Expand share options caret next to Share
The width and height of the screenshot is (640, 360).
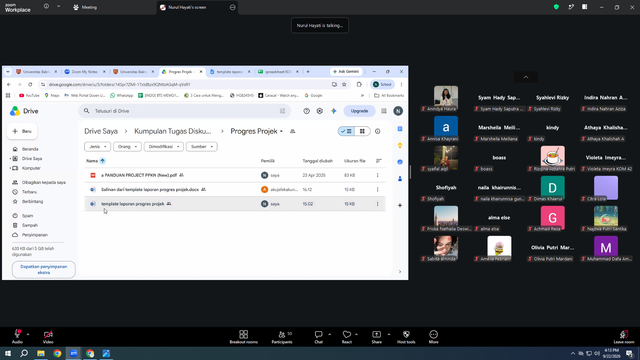coord(389,334)
